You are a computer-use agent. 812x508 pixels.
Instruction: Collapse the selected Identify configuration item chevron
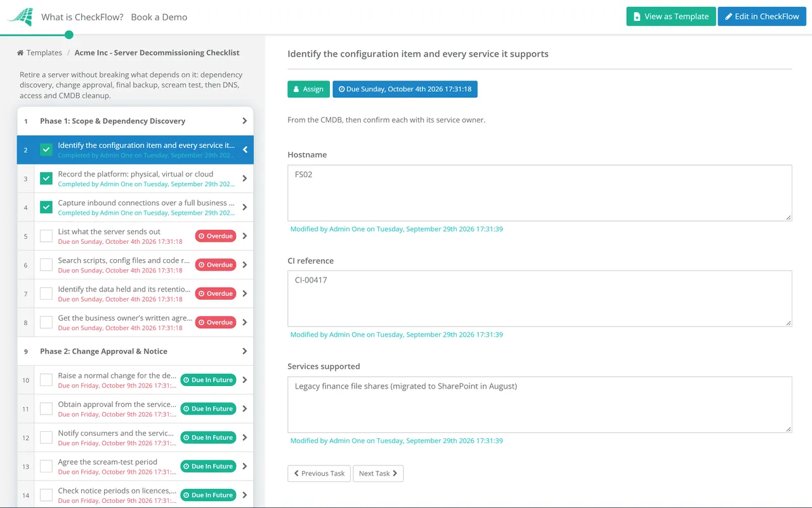pos(245,150)
